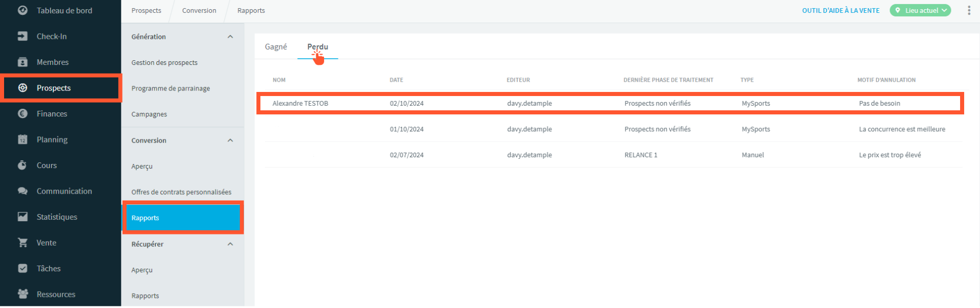The width and height of the screenshot is (980, 308).
Task: Click the Vente shopping cart icon
Action: [x=22, y=243]
